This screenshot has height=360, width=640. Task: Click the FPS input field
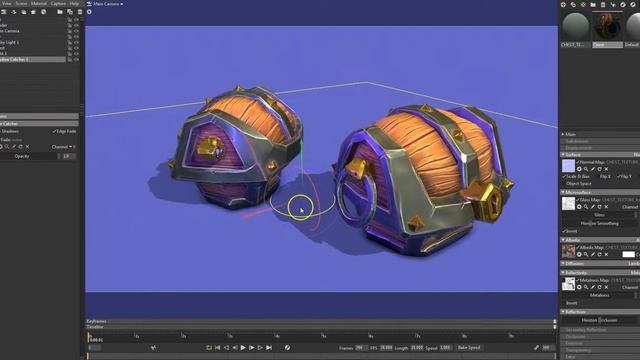coord(386,348)
